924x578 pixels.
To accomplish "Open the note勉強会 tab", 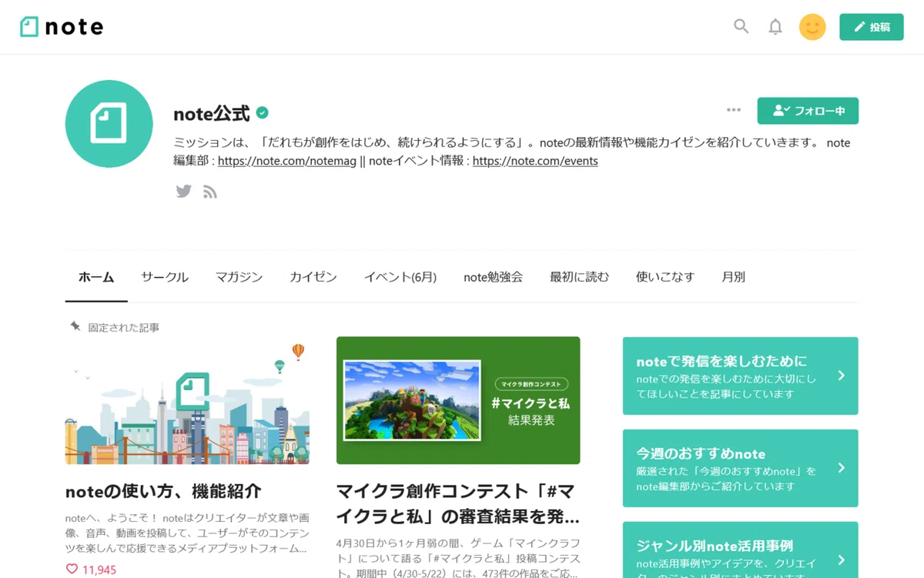I will click(x=493, y=277).
